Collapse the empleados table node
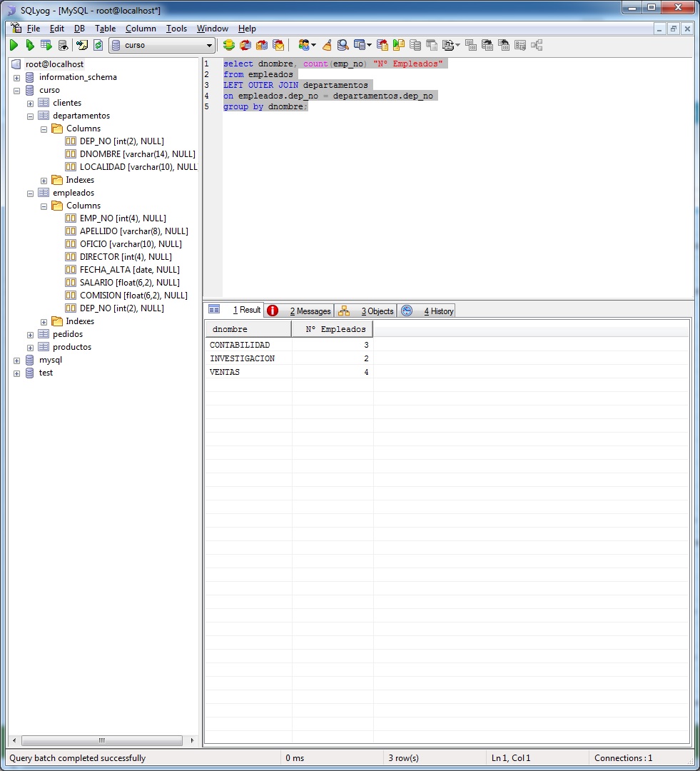This screenshot has width=700, height=771. tap(30, 193)
